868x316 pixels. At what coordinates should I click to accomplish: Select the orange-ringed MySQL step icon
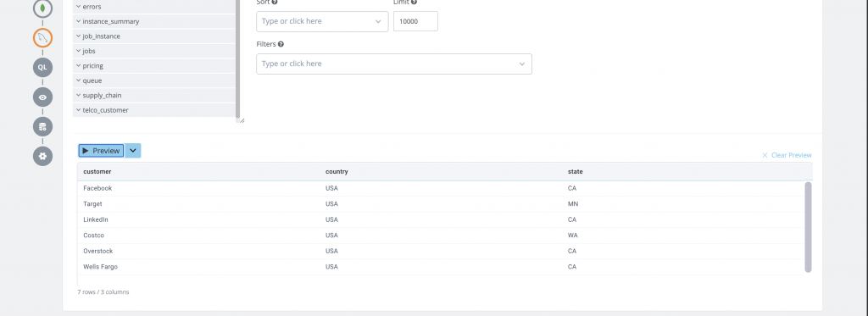pos(42,38)
